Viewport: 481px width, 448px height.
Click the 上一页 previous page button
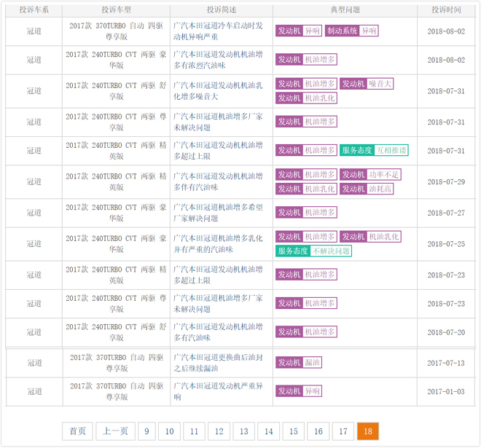tap(115, 431)
